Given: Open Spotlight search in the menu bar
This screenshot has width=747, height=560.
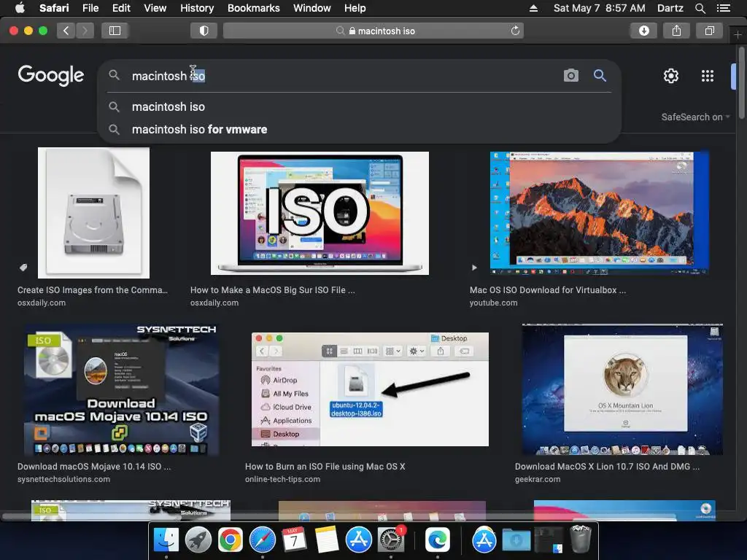Looking at the screenshot, I should [700, 8].
